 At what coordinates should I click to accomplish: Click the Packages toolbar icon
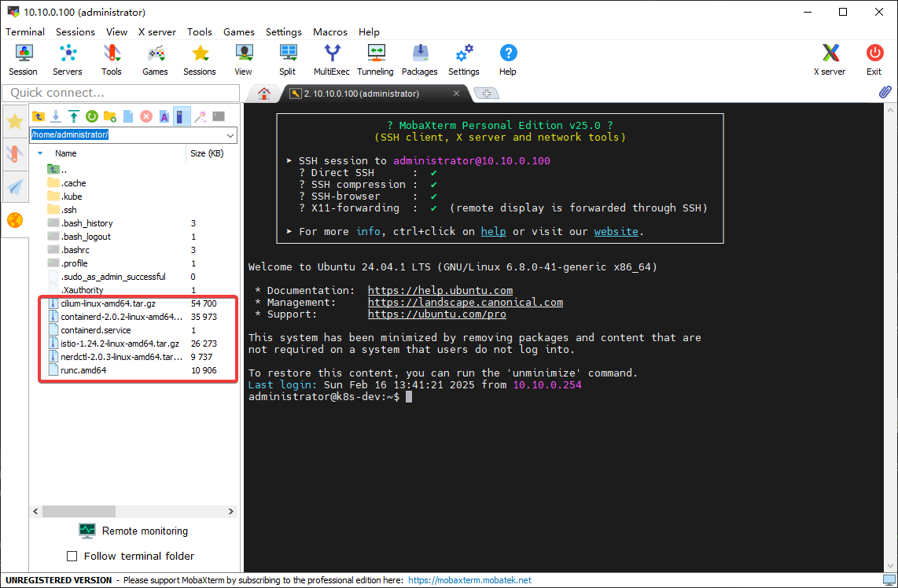pyautogui.click(x=420, y=60)
